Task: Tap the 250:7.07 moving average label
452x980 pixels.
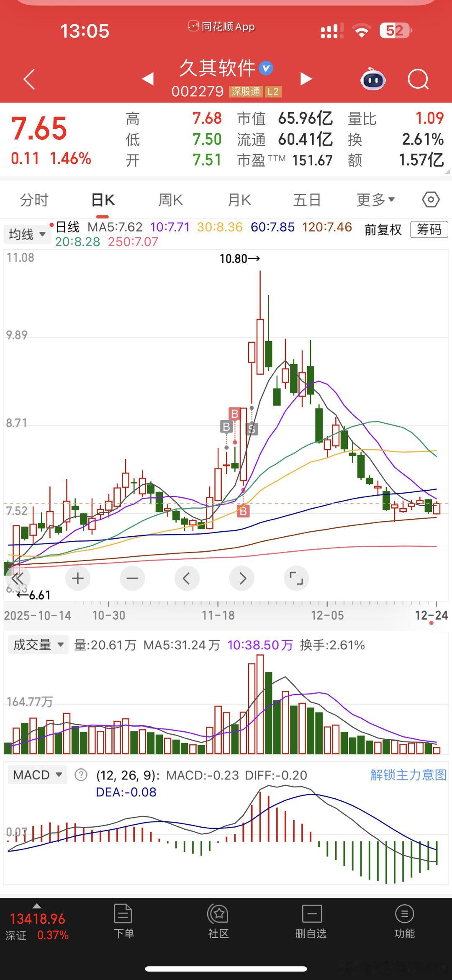Action: 133,242
